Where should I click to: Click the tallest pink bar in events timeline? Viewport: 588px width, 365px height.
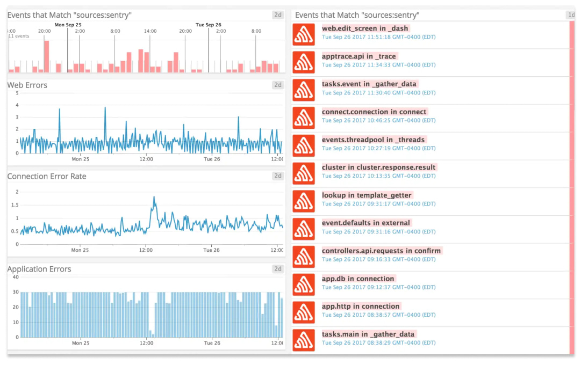coord(47,56)
